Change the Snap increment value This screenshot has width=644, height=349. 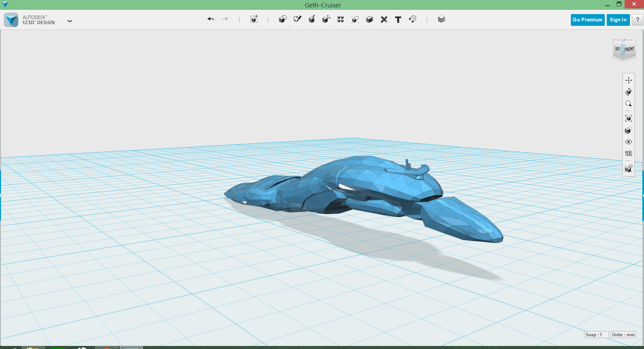[x=596, y=335]
